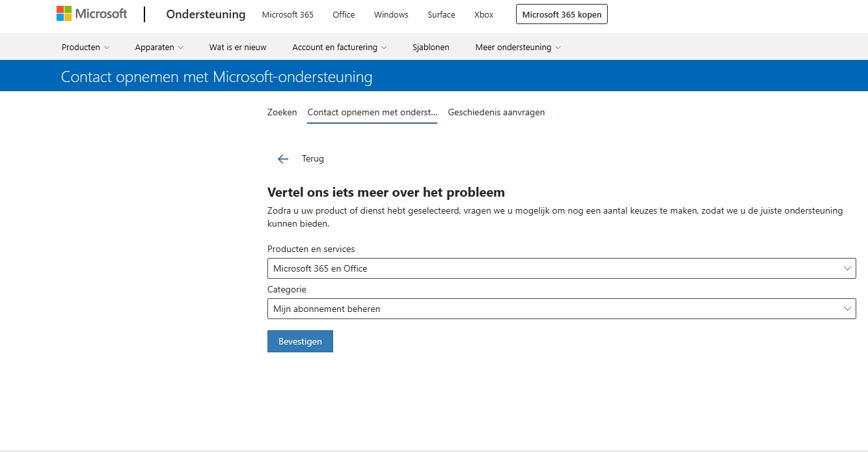Click the Producten en services label

(x=311, y=249)
